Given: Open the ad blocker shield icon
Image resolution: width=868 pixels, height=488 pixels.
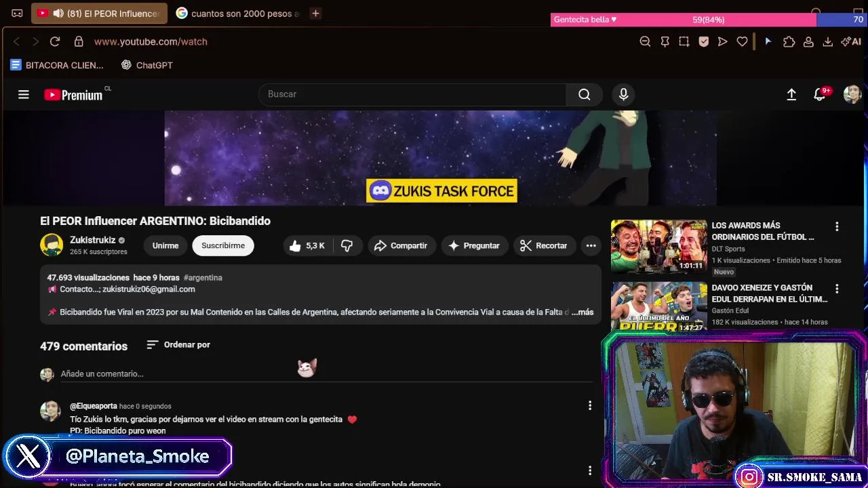Looking at the screenshot, I should coord(704,41).
